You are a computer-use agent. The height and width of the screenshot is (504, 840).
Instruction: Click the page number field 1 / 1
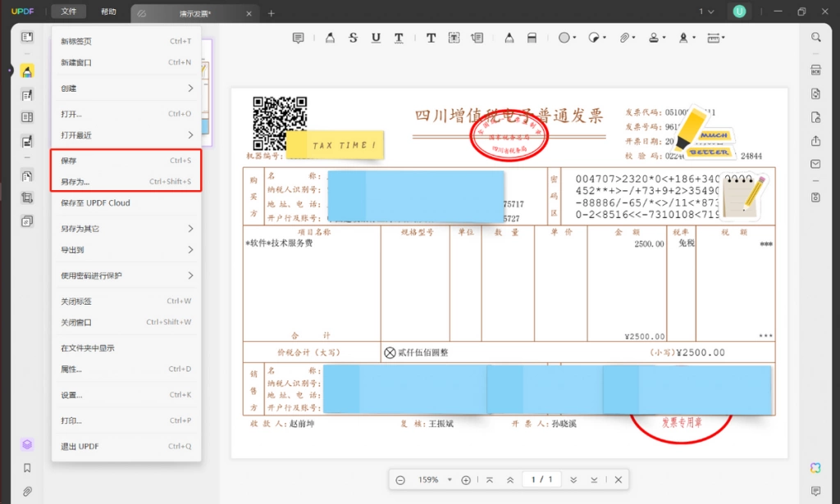[x=541, y=479]
